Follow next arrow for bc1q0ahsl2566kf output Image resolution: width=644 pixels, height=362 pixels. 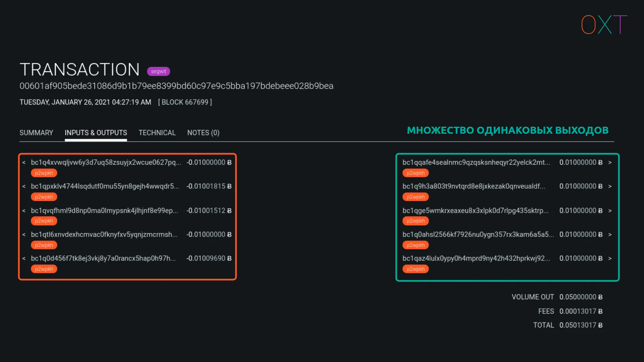(610, 235)
